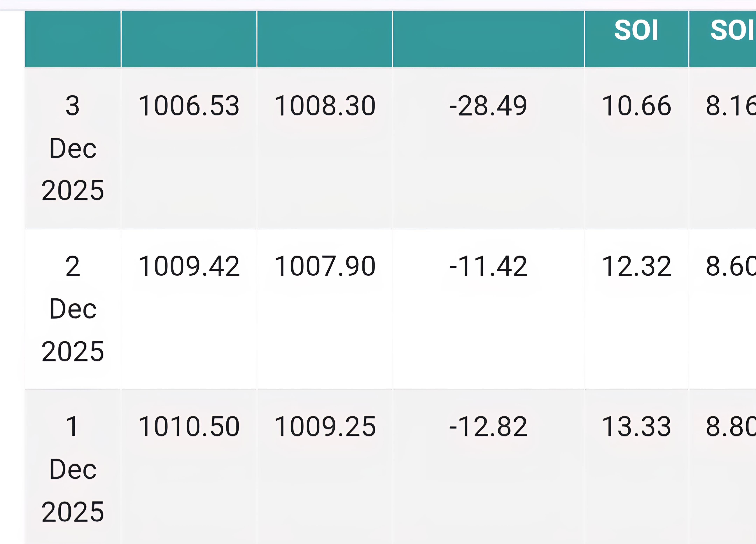
Task: Click the 10.66 SOI value
Action: (636, 106)
